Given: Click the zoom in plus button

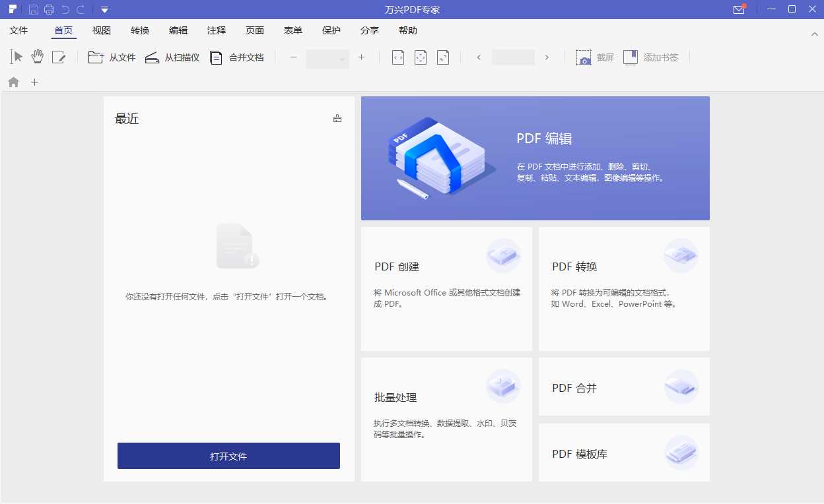Looking at the screenshot, I should click(361, 57).
